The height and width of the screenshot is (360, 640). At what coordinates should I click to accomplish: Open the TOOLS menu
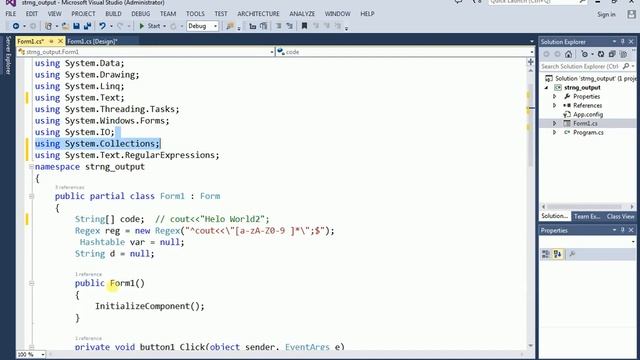point(195,13)
